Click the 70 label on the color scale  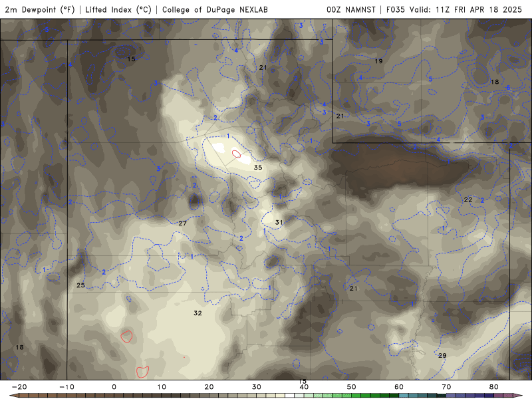(446, 387)
